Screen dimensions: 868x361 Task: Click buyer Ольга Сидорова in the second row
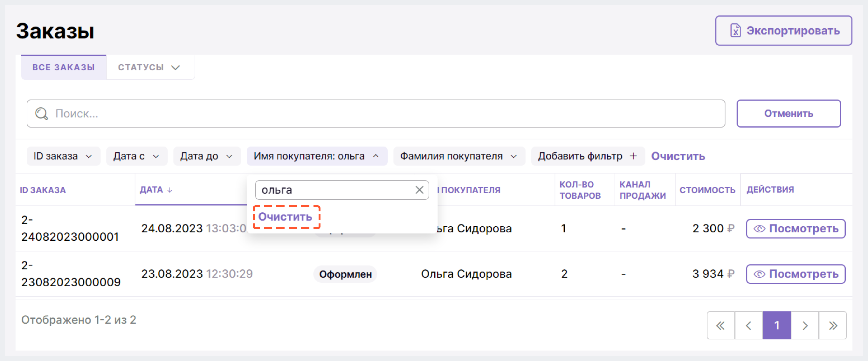click(466, 274)
